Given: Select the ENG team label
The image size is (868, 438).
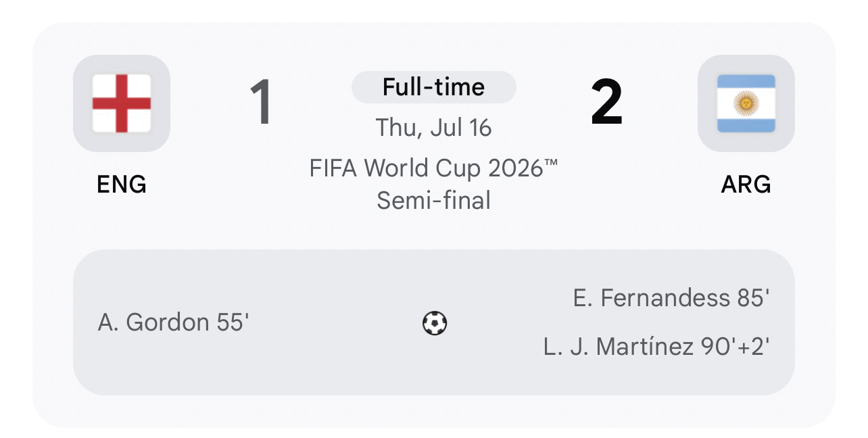Looking at the screenshot, I should click(122, 184).
